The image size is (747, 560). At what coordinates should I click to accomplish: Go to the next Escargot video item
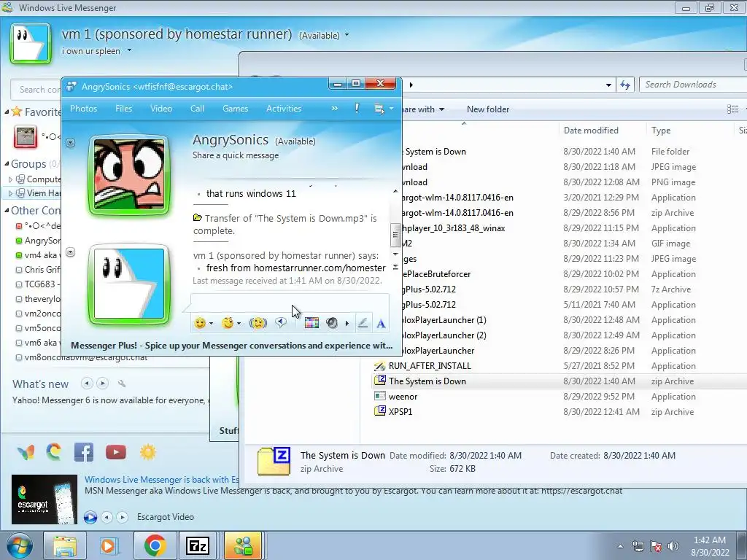coord(123,517)
